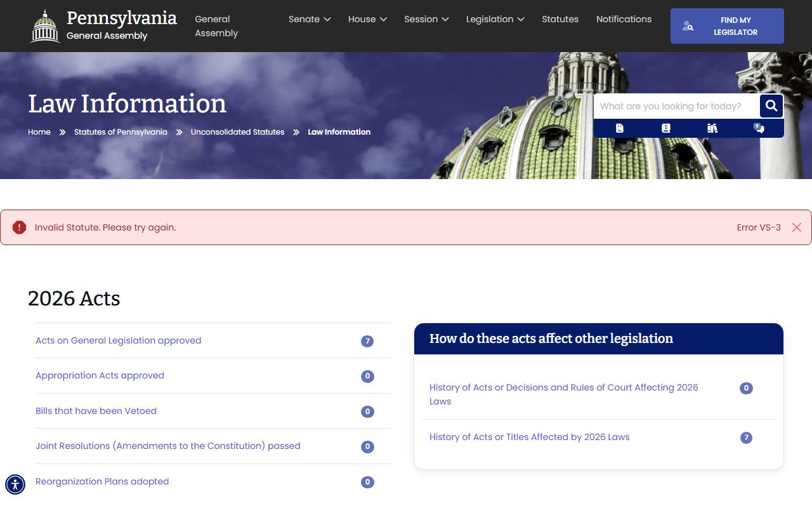The width and height of the screenshot is (812, 508).
Task: Click the question chat bubbles icon
Action: [x=759, y=128]
